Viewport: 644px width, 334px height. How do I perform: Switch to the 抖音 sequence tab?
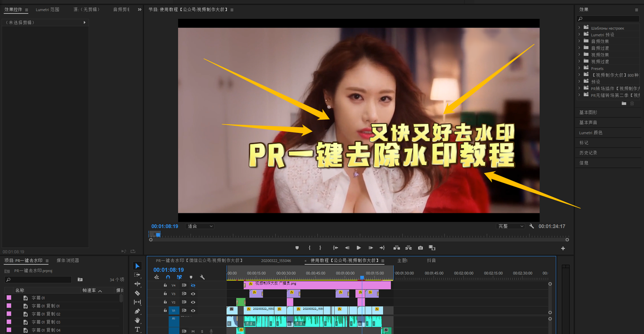(431, 261)
